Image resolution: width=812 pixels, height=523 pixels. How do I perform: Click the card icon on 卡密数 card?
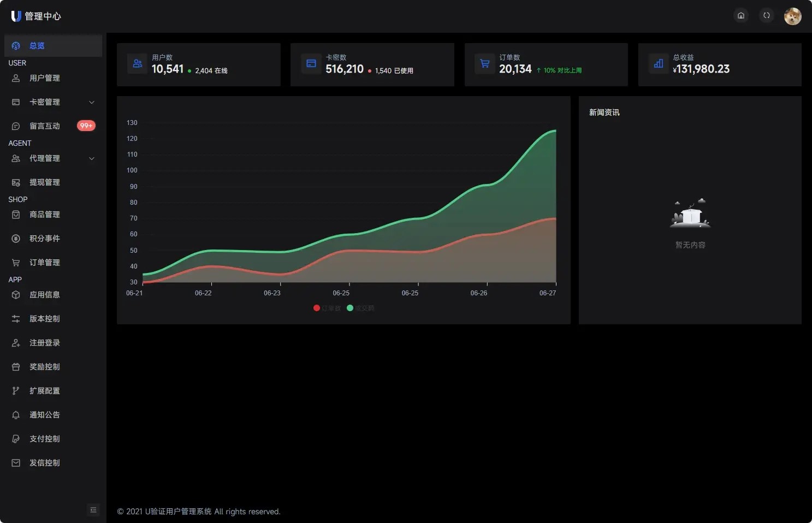pyautogui.click(x=311, y=64)
